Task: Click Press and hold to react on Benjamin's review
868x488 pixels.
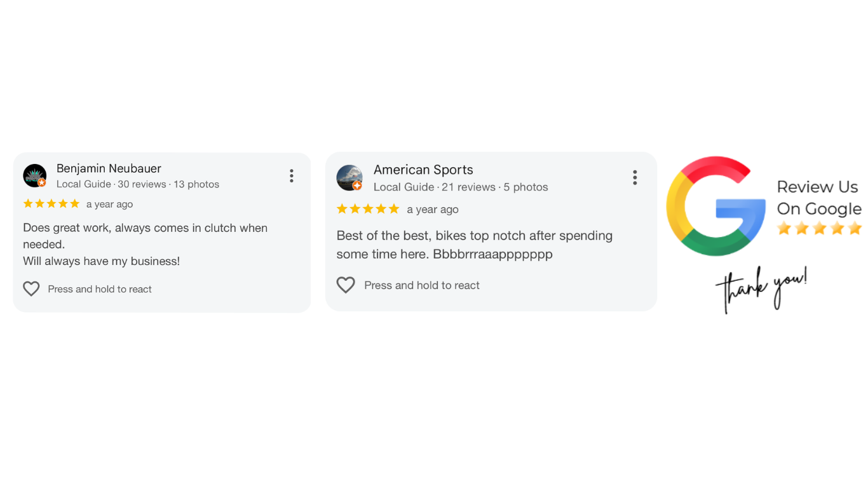Action: (100, 289)
